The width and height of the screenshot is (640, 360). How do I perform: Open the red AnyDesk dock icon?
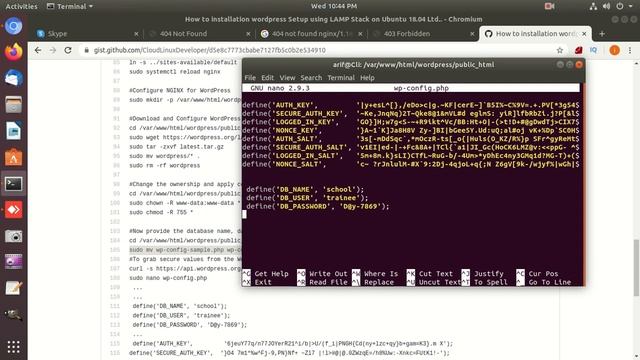[x=13, y=210]
